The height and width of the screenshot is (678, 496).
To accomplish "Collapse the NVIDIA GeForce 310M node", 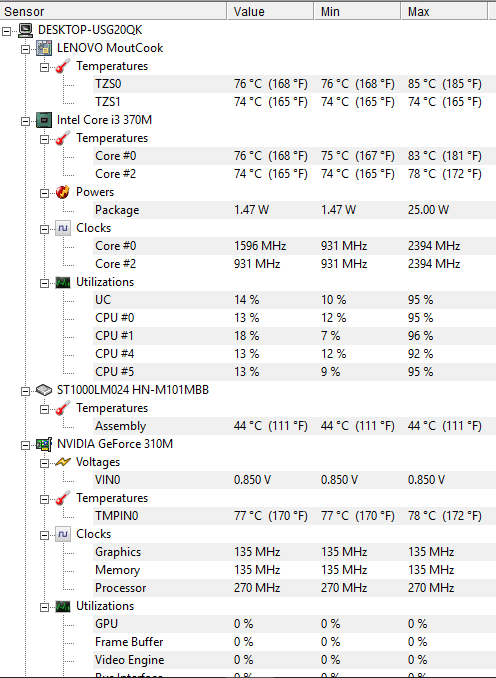I will (x=26, y=445).
